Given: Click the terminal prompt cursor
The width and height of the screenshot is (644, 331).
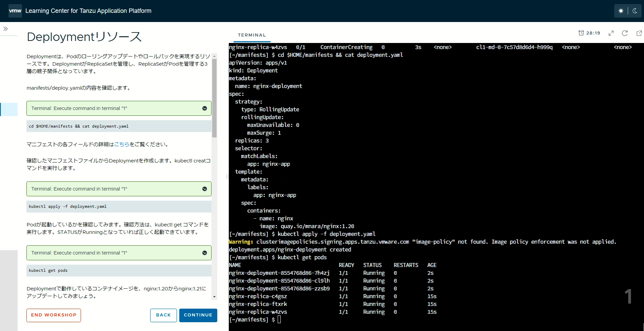Looking at the screenshot, I should (279, 319).
